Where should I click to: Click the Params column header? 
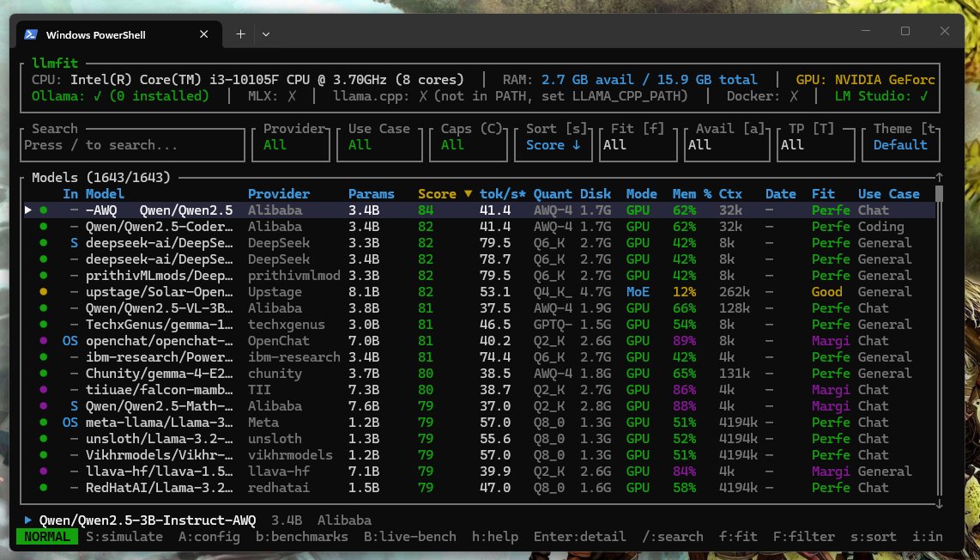tap(372, 194)
